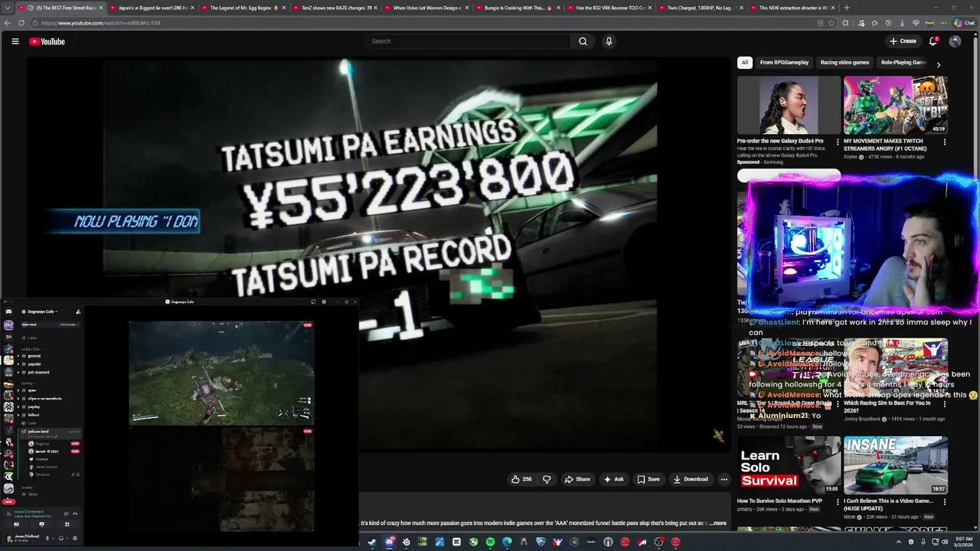Viewport: 980px width, 551px height.
Task: Open the YouTube hamburger guide menu
Action: 15,41
